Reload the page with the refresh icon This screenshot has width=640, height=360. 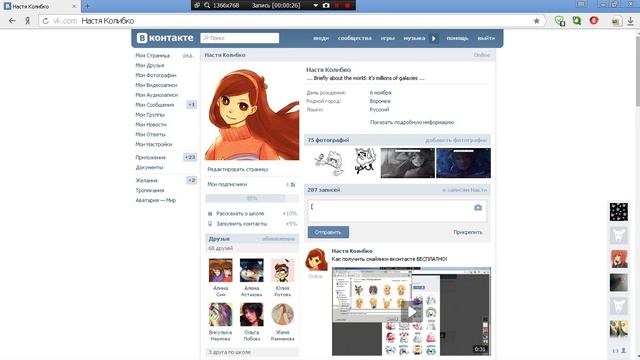46,21
